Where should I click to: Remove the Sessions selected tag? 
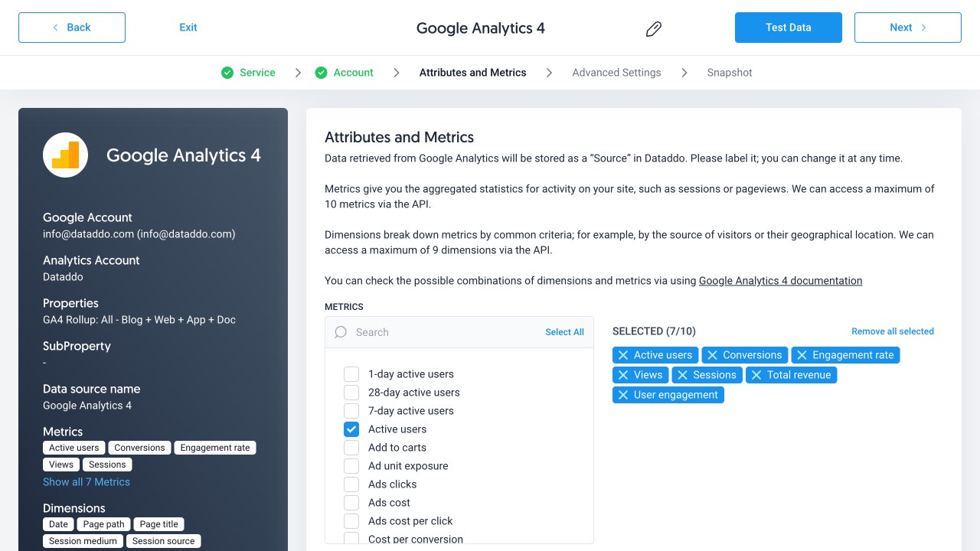tap(682, 375)
